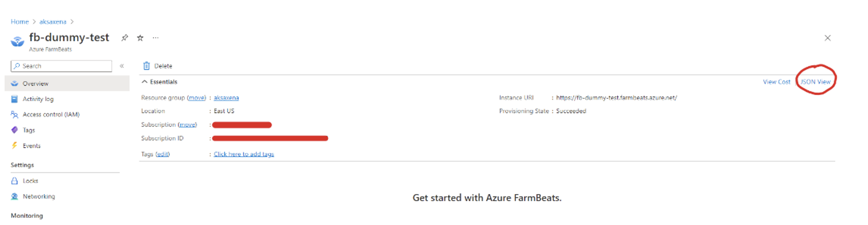Focus the sidebar Search field
Image resolution: width=868 pixels, height=225 pixels.
pos(61,66)
